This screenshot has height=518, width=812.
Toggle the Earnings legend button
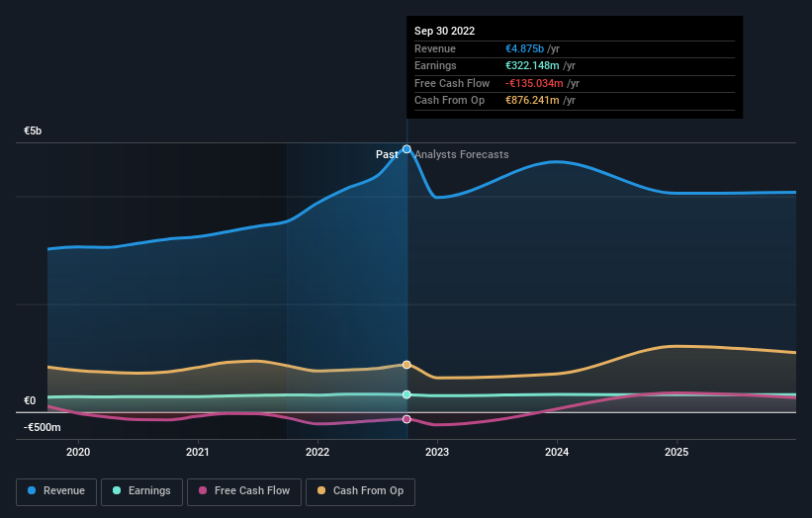tap(141, 491)
